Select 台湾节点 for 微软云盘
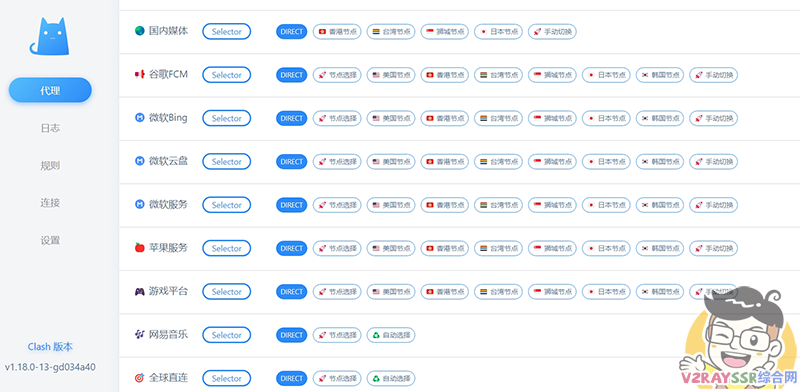Screen dimensions: 800x392 click(x=498, y=162)
